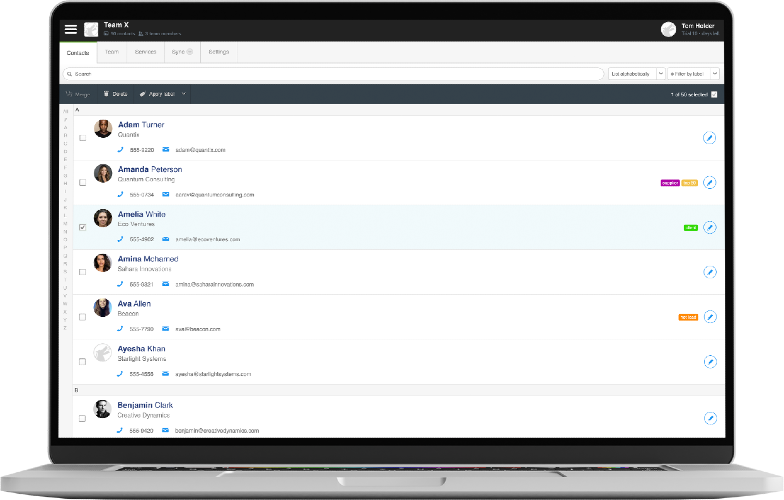The width and height of the screenshot is (784, 500).
Task: Click the phone icon for Amanda Peterson
Action: click(x=120, y=194)
